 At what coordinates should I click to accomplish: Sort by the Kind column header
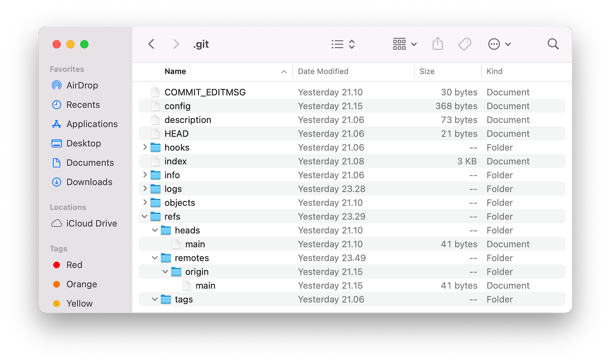(x=494, y=71)
